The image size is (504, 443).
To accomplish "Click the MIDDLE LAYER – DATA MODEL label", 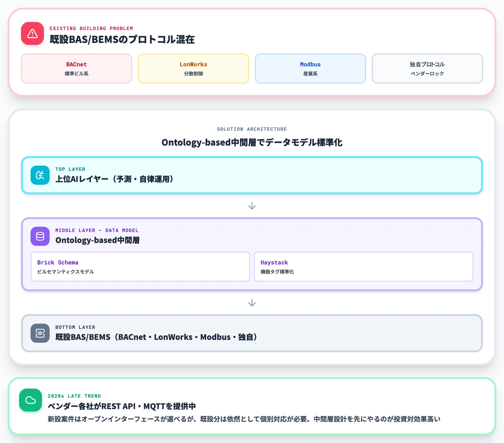I will pyautogui.click(x=97, y=230).
